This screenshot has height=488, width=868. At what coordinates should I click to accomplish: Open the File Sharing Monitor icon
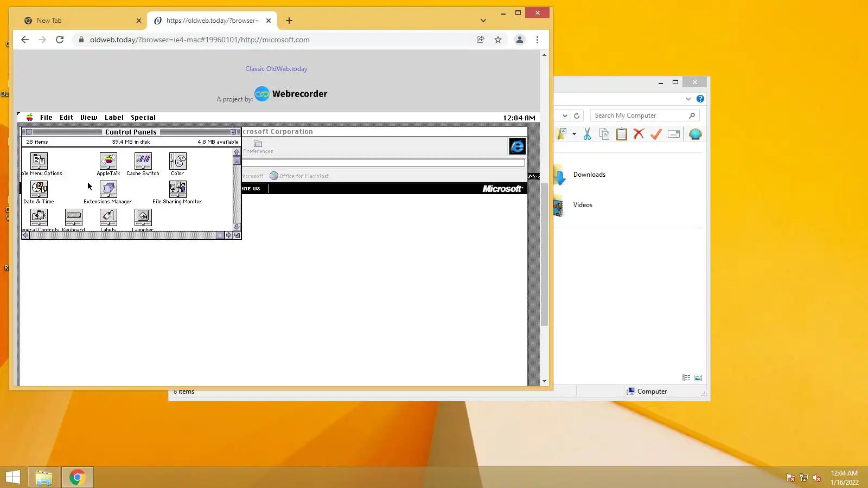pos(178,189)
